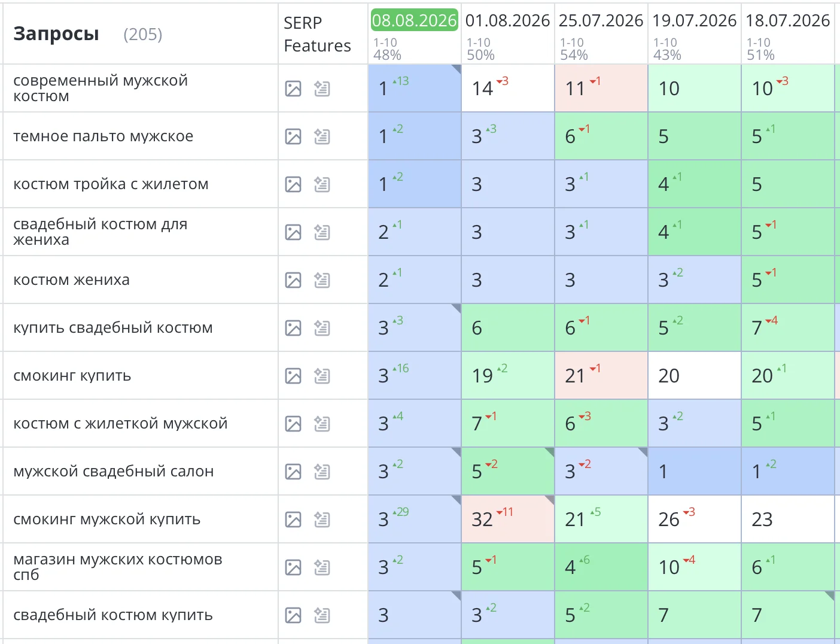The width and height of the screenshot is (840, 644).
Task: Click the query мужской свадебный салон
Action: (113, 472)
